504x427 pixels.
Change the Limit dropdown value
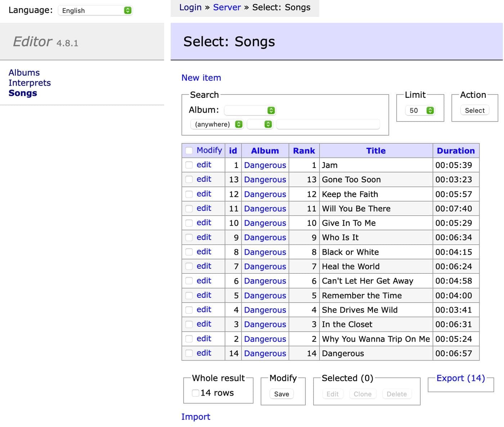[x=420, y=110]
